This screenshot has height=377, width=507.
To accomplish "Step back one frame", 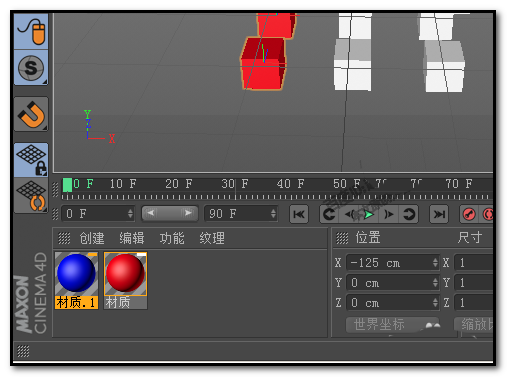I will [x=349, y=214].
